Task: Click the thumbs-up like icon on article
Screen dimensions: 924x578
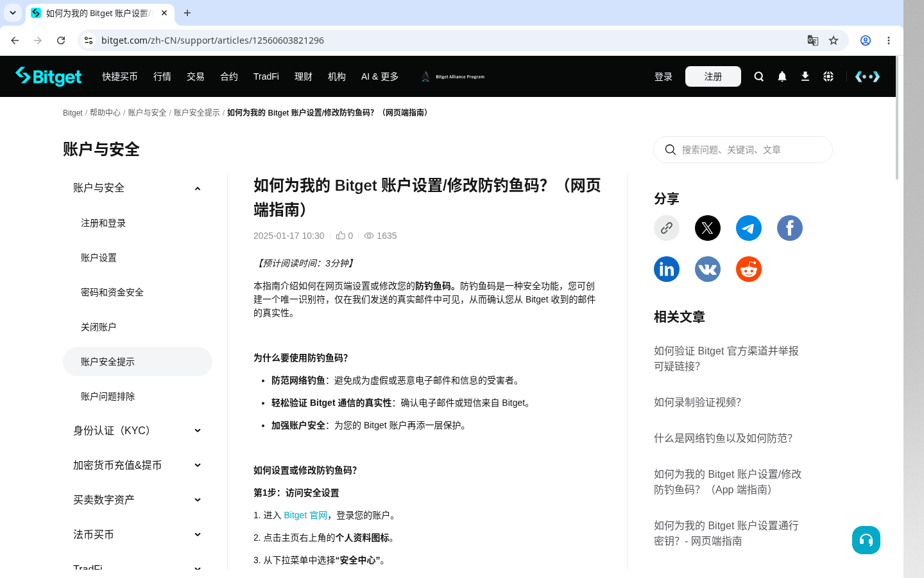Action: 341,235
